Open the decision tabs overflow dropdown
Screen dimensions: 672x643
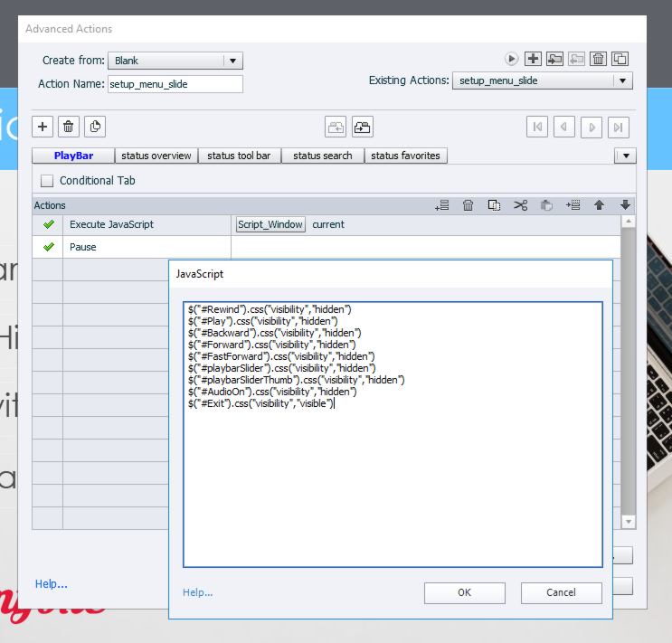(x=626, y=156)
